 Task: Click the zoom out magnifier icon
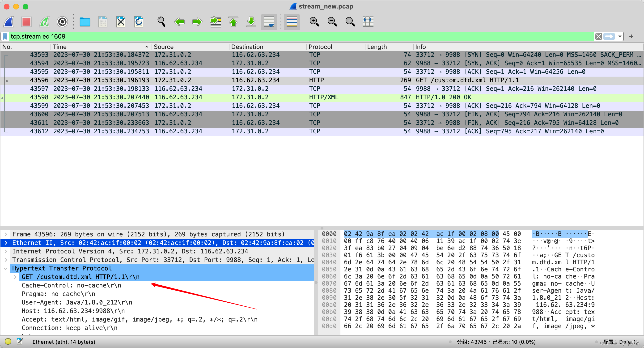click(332, 22)
